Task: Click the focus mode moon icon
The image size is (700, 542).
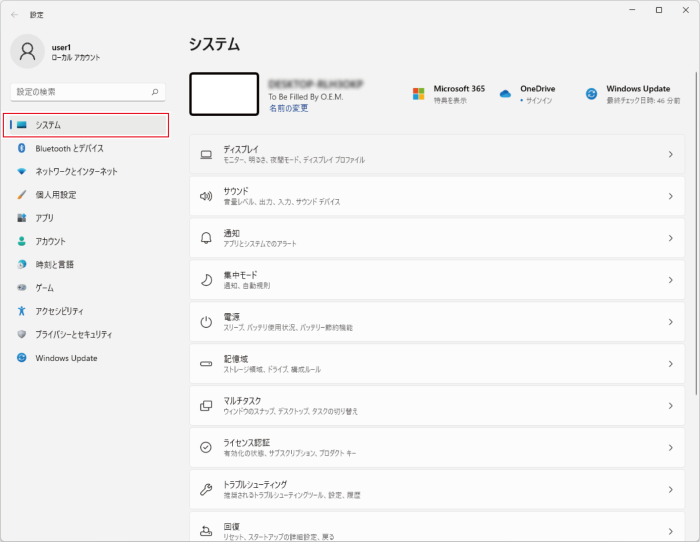Action: (x=206, y=280)
